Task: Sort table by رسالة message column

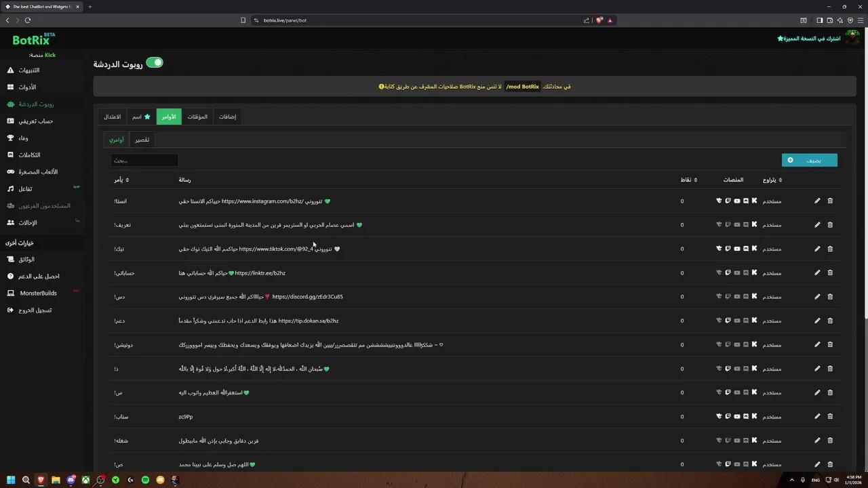Action: (184, 180)
